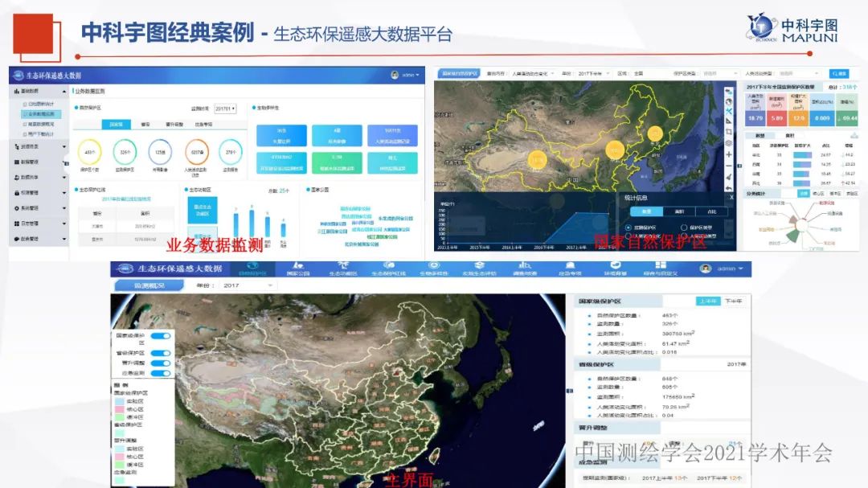Switch to the 国家级 tab

coord(117,125)
